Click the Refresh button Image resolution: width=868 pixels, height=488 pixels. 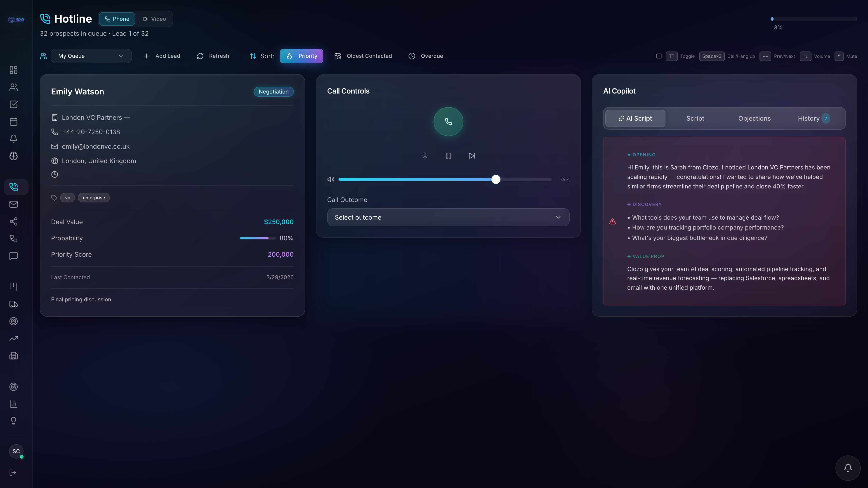point(213,56)
